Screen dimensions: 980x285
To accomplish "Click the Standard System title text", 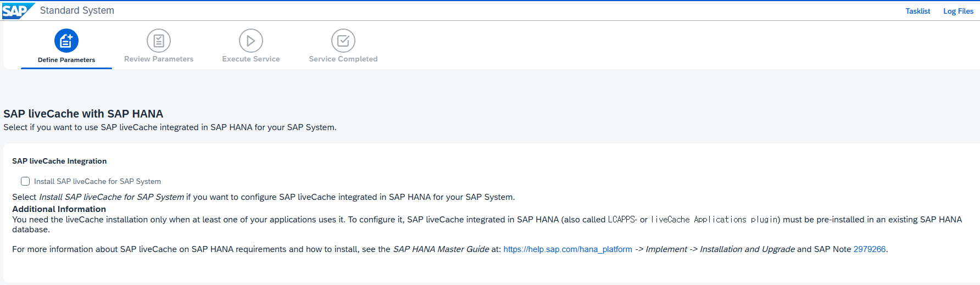I will [x=77, y=10].
